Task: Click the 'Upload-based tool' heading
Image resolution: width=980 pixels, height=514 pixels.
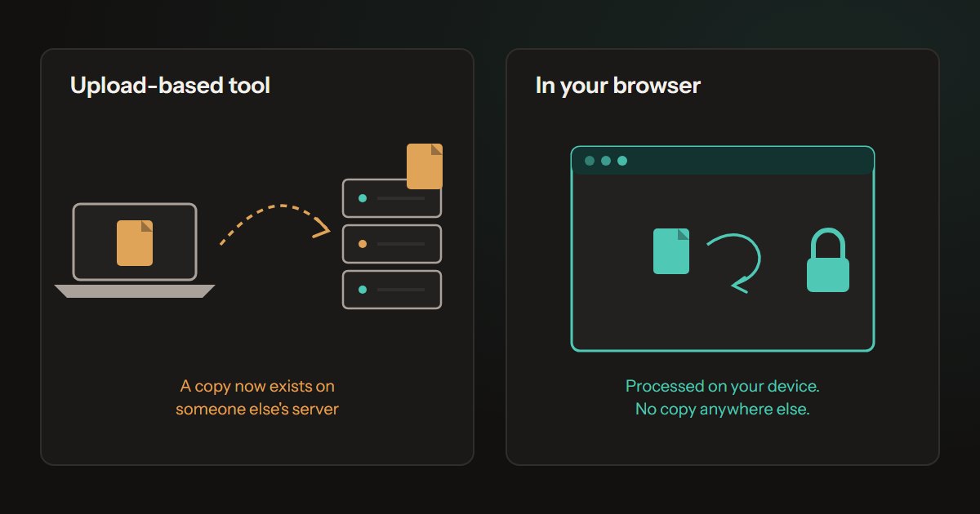Action: (x=170, y=86)
